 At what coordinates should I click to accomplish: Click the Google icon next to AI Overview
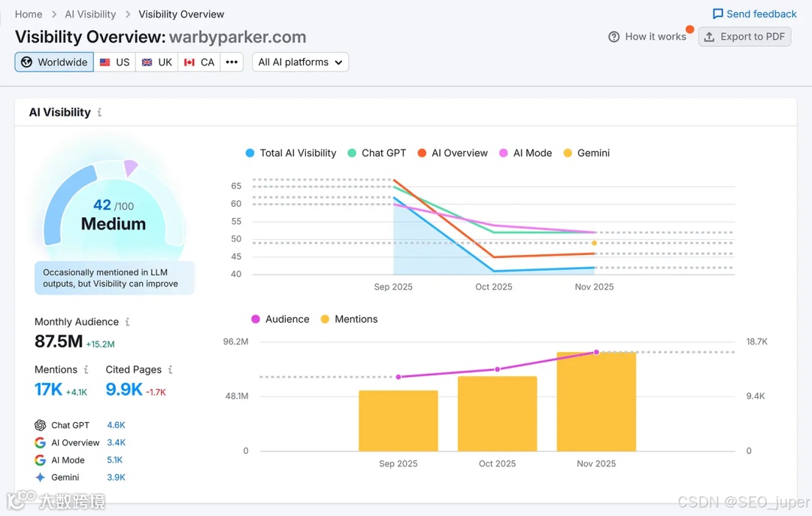(41, 442)
